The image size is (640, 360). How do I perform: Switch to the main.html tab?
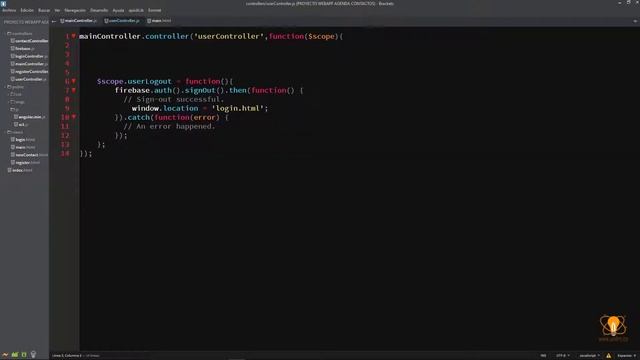(x=160, y=20)
